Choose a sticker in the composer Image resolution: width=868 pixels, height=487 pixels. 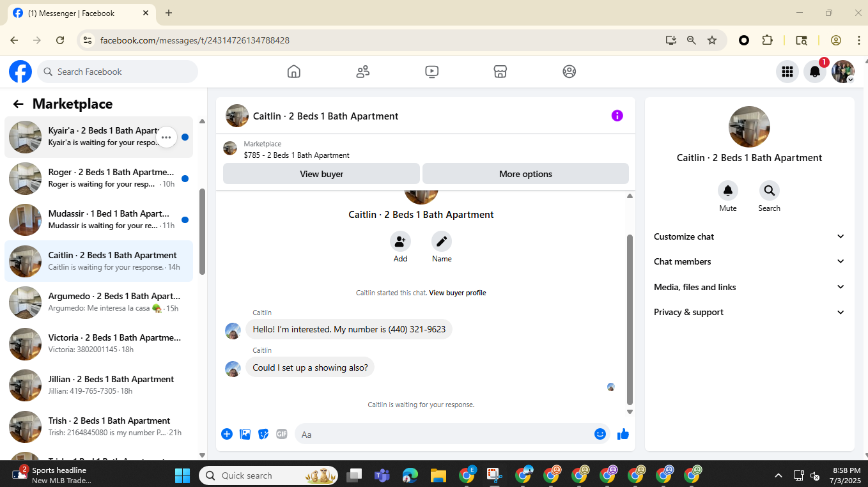[x=263, y=434]
